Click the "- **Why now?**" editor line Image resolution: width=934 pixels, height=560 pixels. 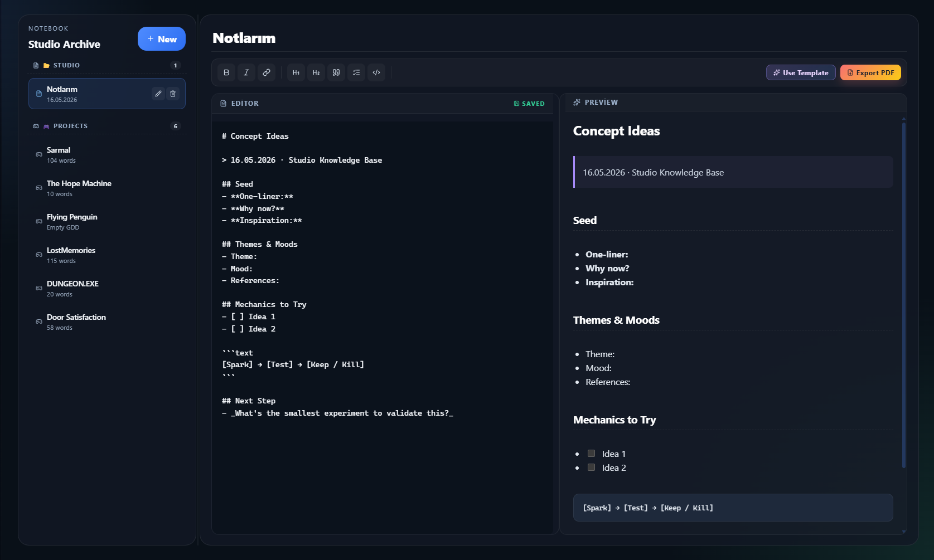253,208
